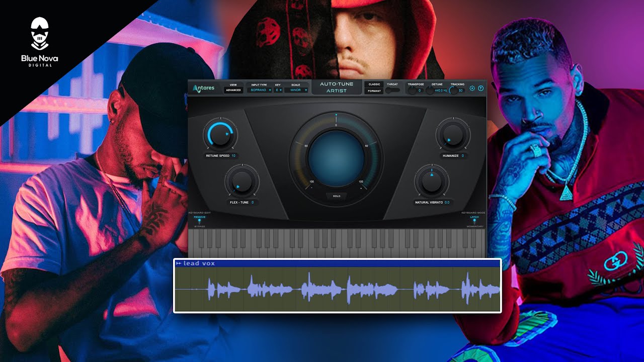Click the Hold button under pitch display
The image size is (644, 362).
coord(337,196)
